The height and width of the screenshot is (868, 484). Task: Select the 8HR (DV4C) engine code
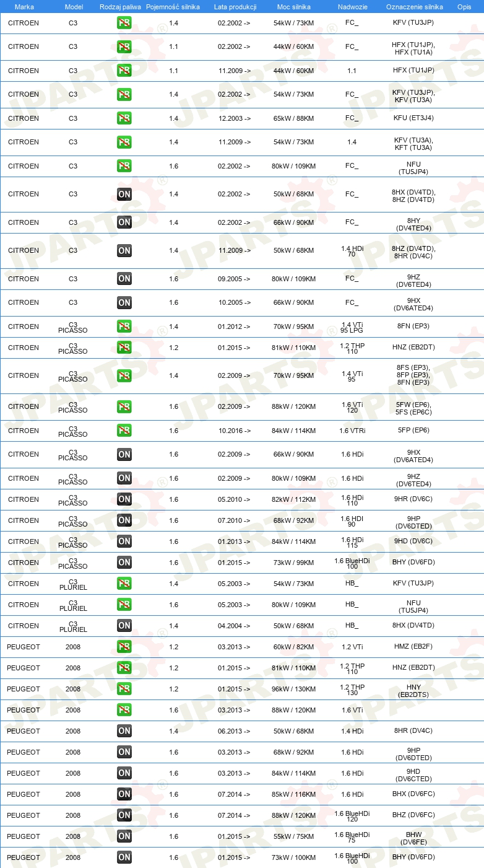click(x=413, y=731)
